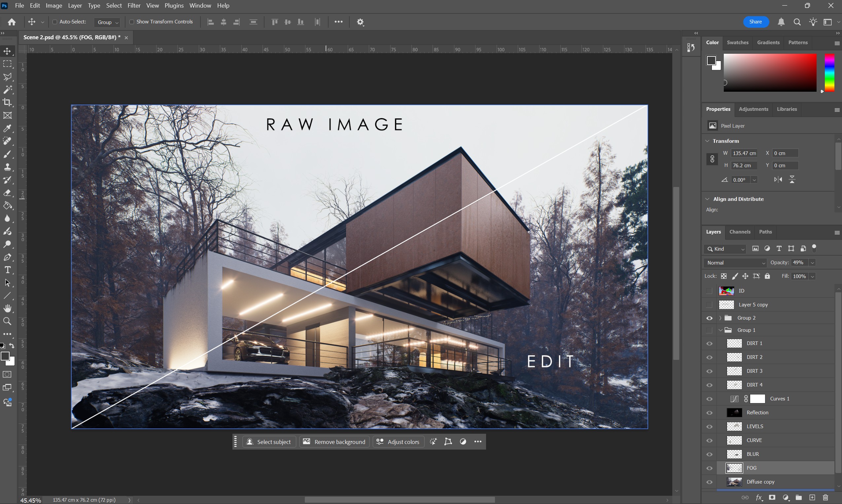Flip horizontally in Transform section
Screen dimensions: 842x504
click(x=778, y=180)
